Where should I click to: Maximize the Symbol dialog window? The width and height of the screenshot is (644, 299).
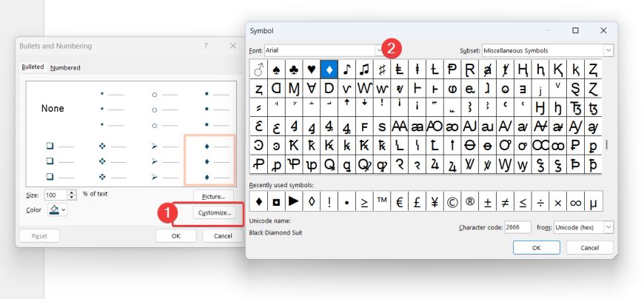point(575,30)
